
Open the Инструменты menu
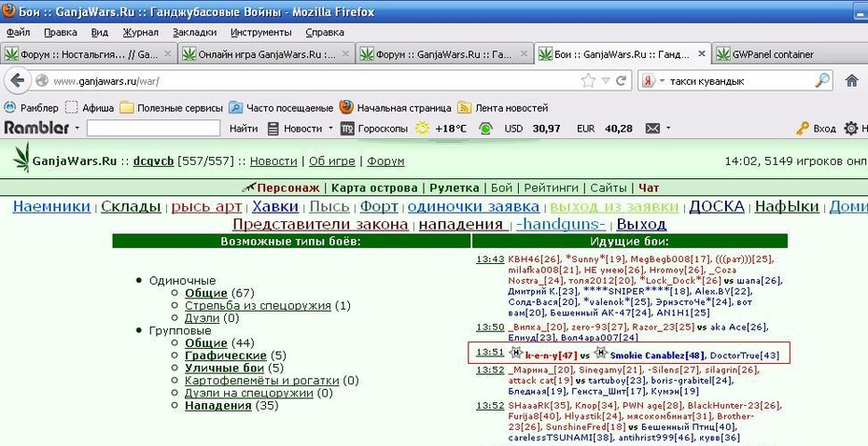click(260, 32)
